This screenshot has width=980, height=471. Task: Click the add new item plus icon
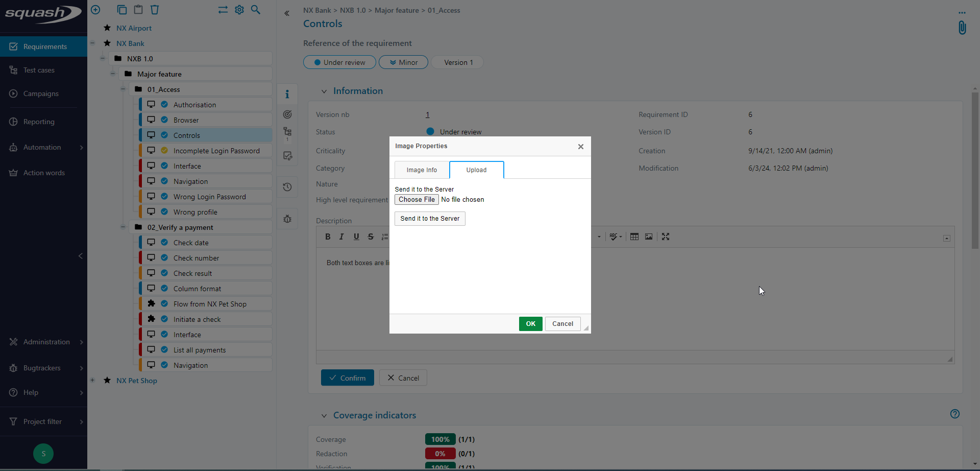pyautogui.click(x=95, y=10)
